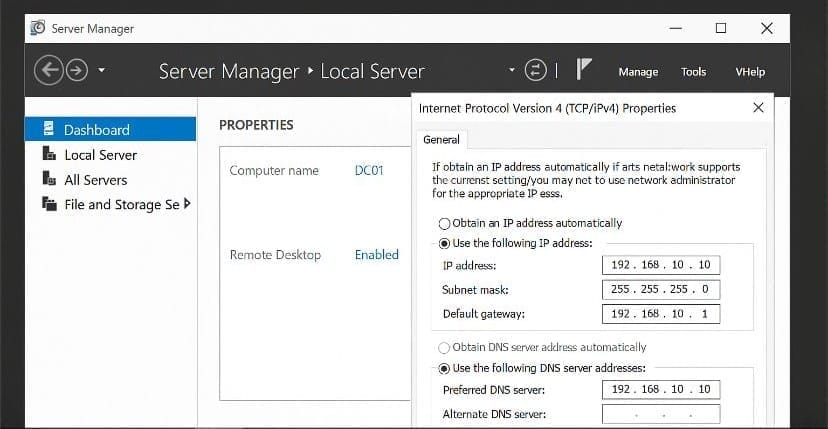This screenshot has width=828, height=429.
Task: Open the notifications flag icon
Action: (584, 70)
